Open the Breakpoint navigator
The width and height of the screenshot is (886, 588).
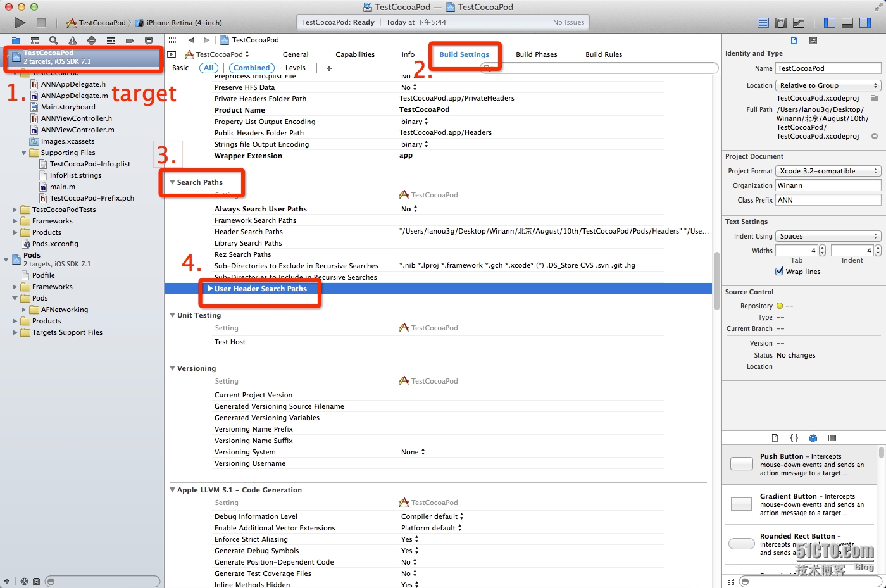pos(130,40)
